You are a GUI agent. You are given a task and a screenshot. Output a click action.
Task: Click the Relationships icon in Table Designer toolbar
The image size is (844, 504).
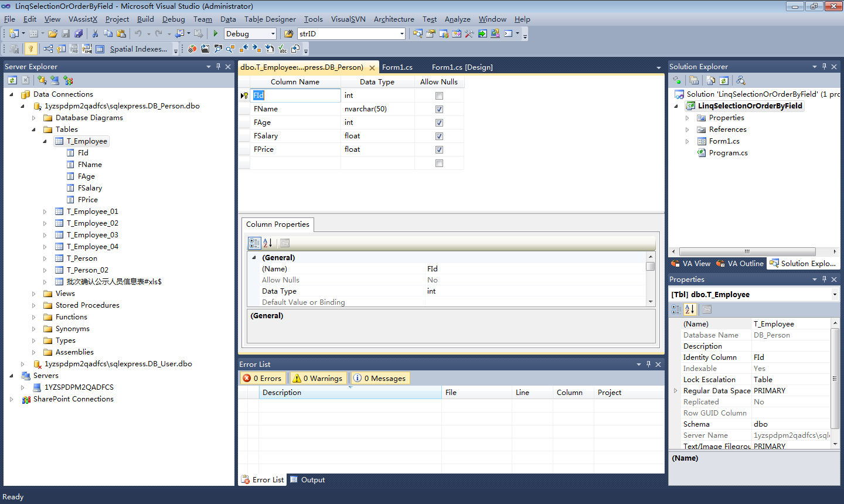click(48, 49)
